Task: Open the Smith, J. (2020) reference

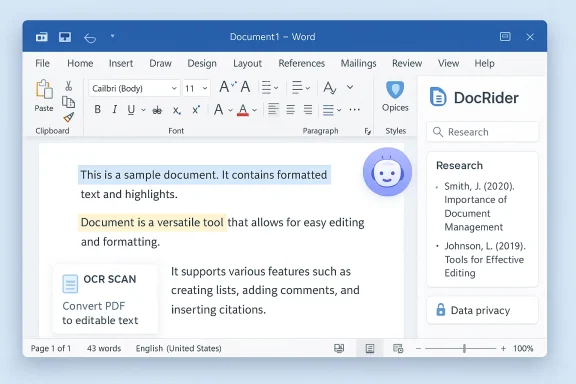Action: tap(479, 207)
